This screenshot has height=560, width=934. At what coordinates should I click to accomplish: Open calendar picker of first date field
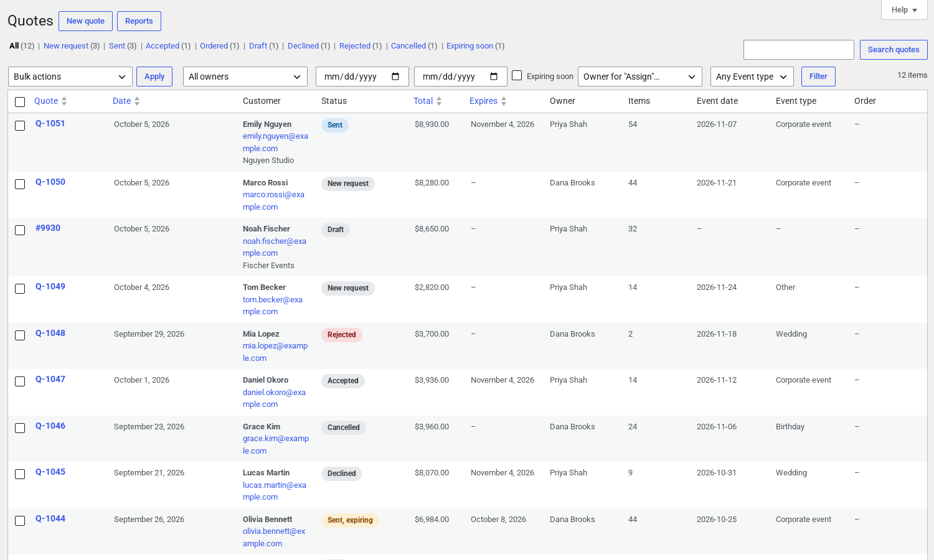coord(395,77)
